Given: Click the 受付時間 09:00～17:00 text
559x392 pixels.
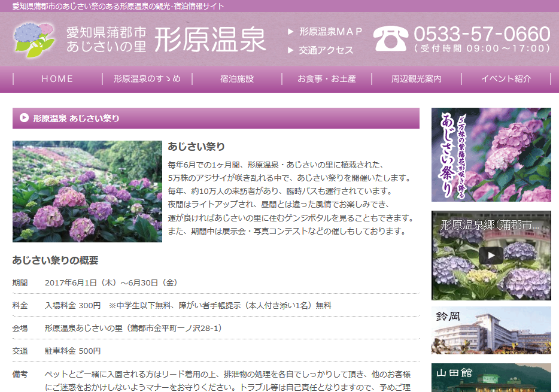Looking at the screenshot, I should [482, 48].
